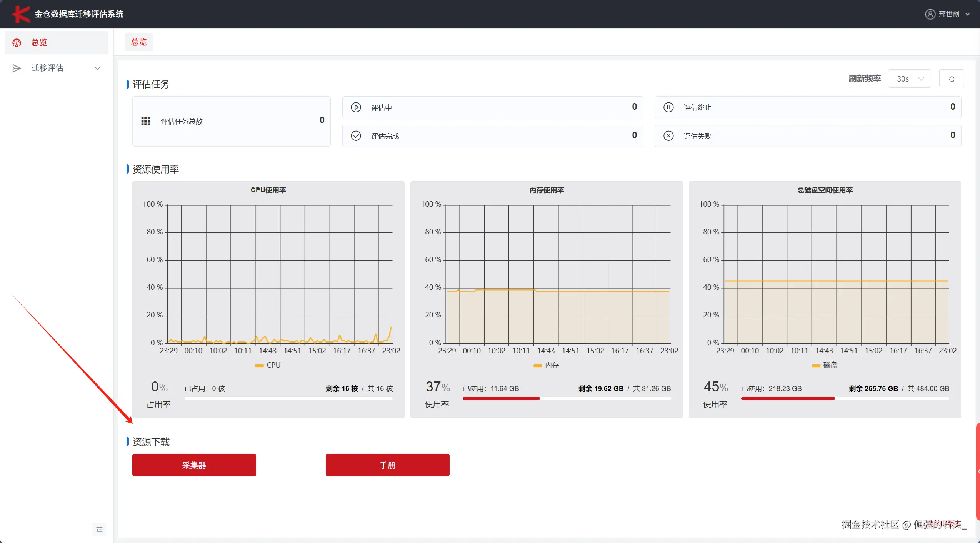This screenshot has height=543, width=980.
Task: Click the 37% memory usage value
Action: 438,387
